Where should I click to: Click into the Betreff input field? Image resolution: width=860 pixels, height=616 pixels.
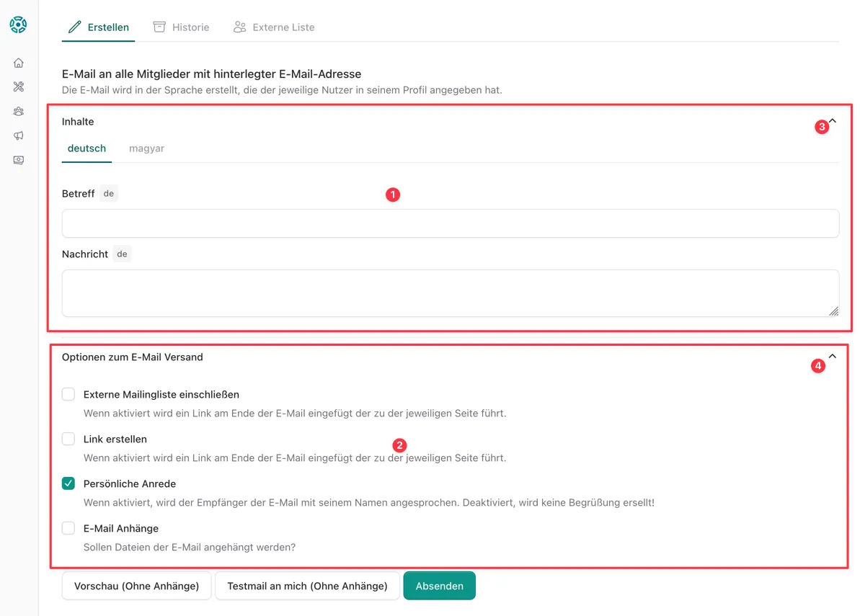tap(450, 223)
